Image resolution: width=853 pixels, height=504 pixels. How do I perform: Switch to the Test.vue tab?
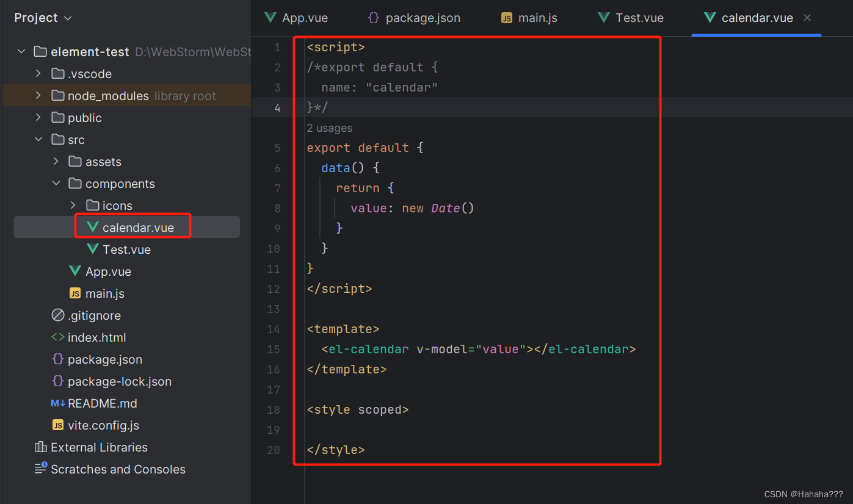pos(631,18)
